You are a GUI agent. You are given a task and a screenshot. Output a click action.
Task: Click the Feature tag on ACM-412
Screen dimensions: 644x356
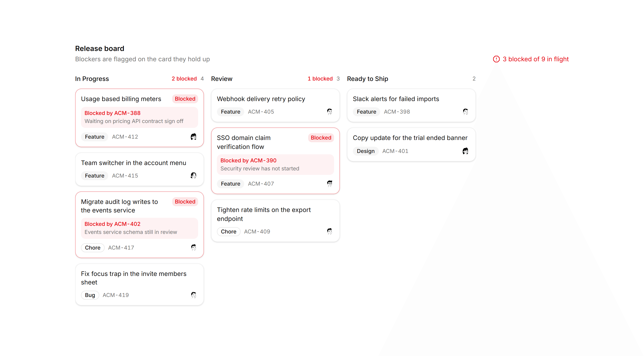point(95,137)
